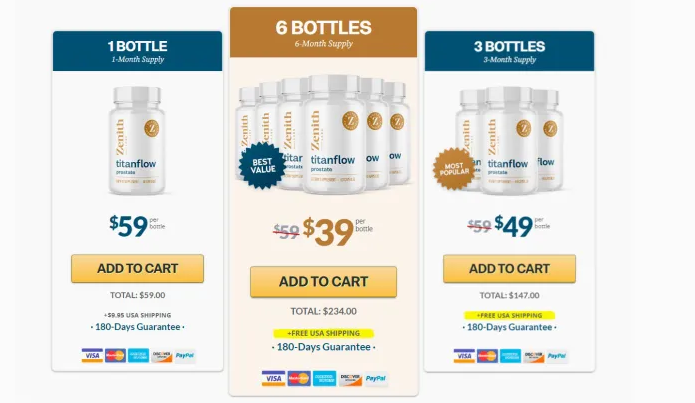Click the single titanflow bottle image

coord(137,141)
